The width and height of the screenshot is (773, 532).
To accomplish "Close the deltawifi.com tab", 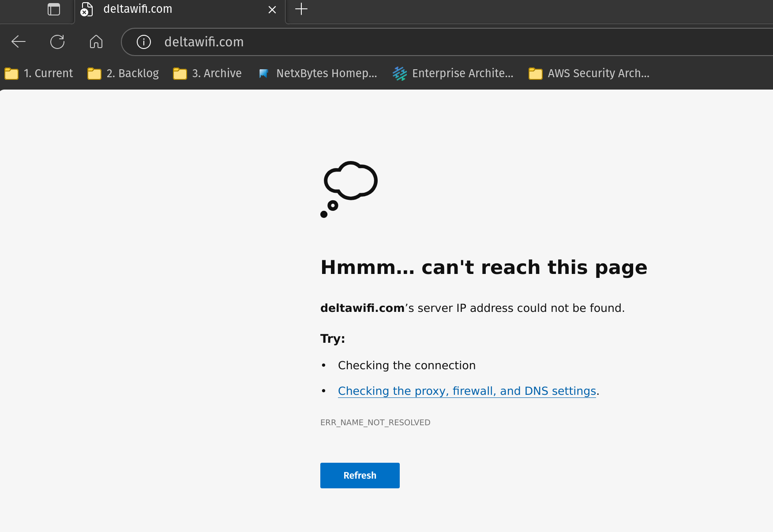I will point(272,10).
